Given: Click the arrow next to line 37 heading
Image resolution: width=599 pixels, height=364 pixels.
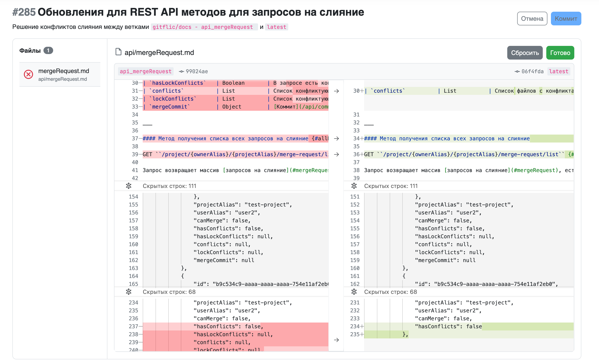Looking at the screenshot, I should [337, 139].
